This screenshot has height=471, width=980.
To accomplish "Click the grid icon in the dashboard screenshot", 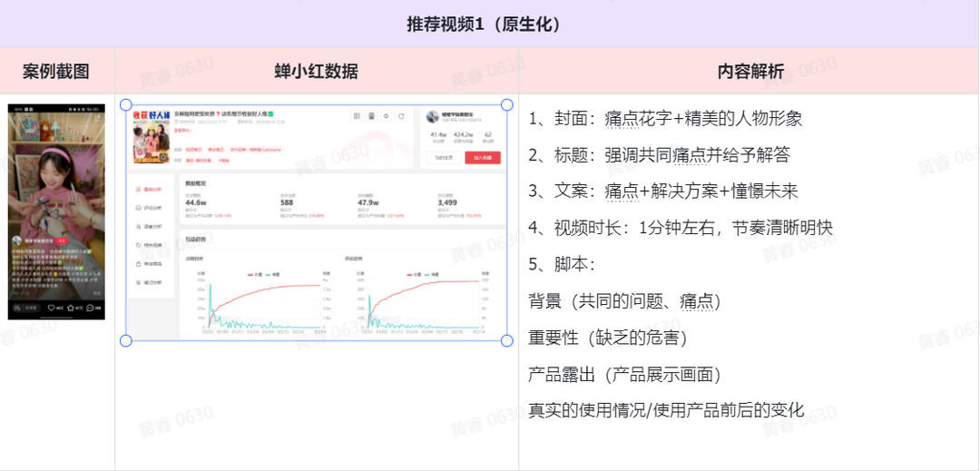I will [358, 116].
